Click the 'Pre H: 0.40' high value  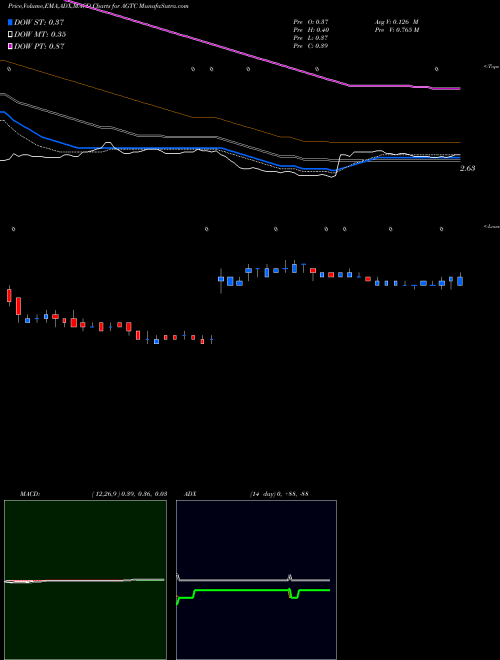point(311,30)
